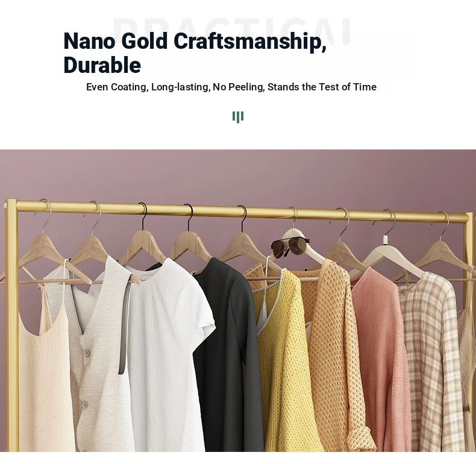
Task: Click the sunglasses hanging on the hanger
Action: 290,246
